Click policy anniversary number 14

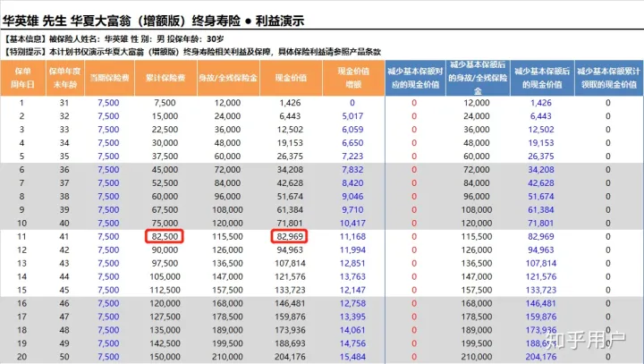(21, 277)
